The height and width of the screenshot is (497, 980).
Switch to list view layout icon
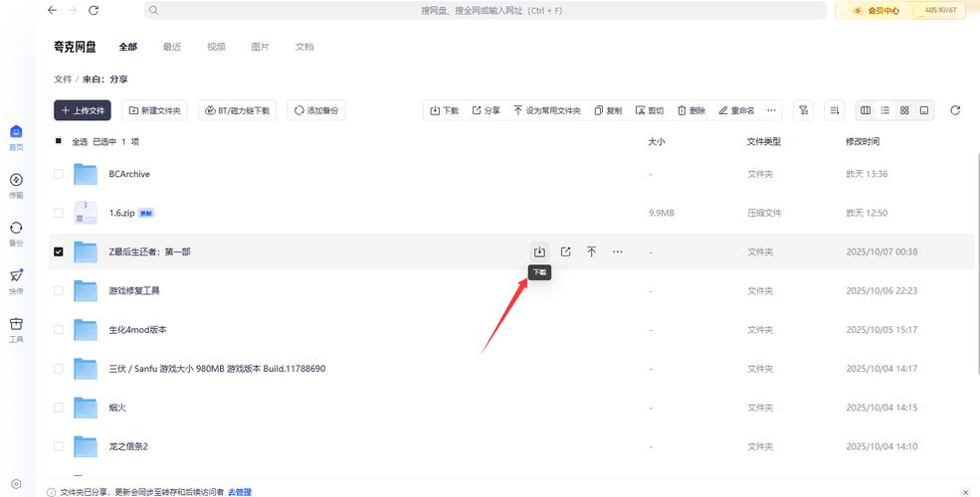pos(885,110)
